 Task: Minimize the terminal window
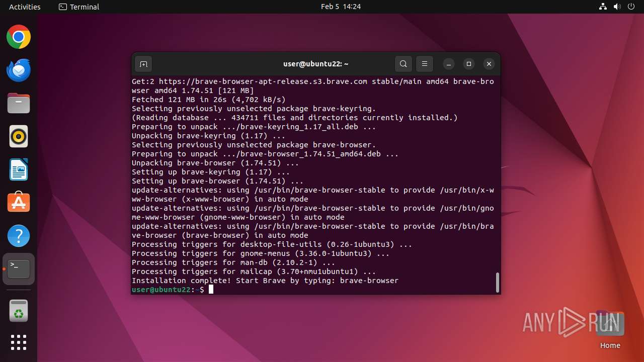449,64
